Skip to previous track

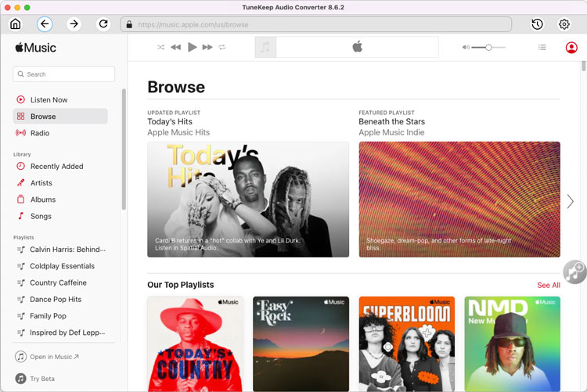[x=175, y=47]
